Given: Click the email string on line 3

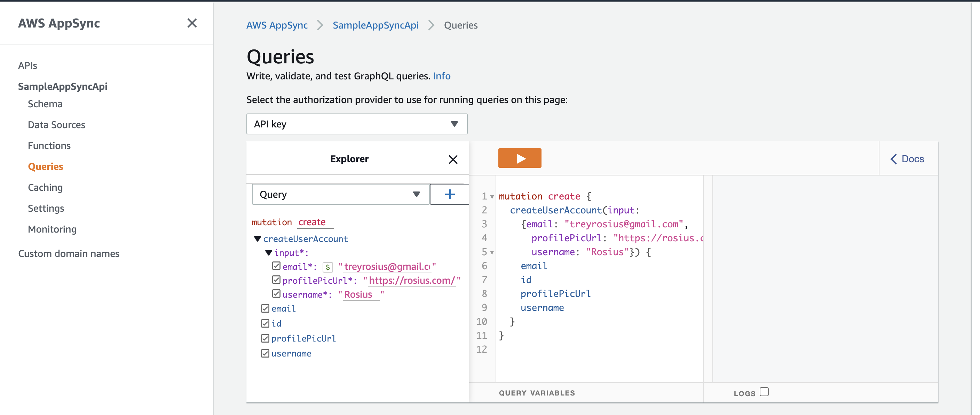Looking at the screenshot, I should pyautogui.click(x=624, y=224).
